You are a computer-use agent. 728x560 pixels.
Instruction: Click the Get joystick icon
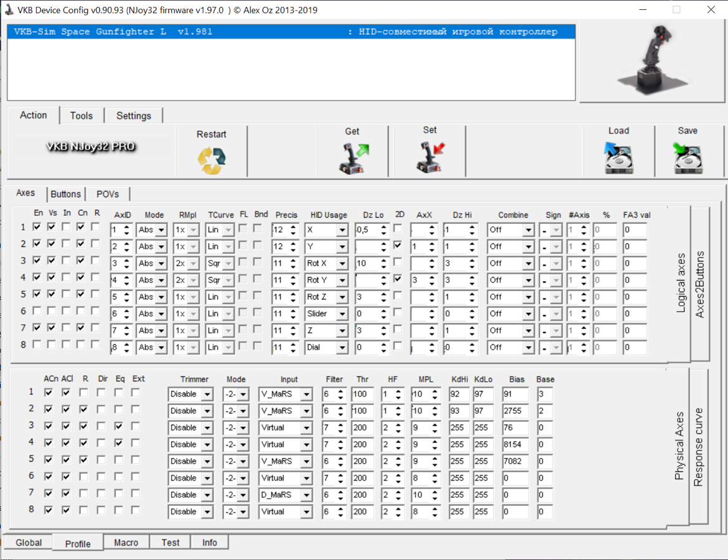click(x=354, y=159)
